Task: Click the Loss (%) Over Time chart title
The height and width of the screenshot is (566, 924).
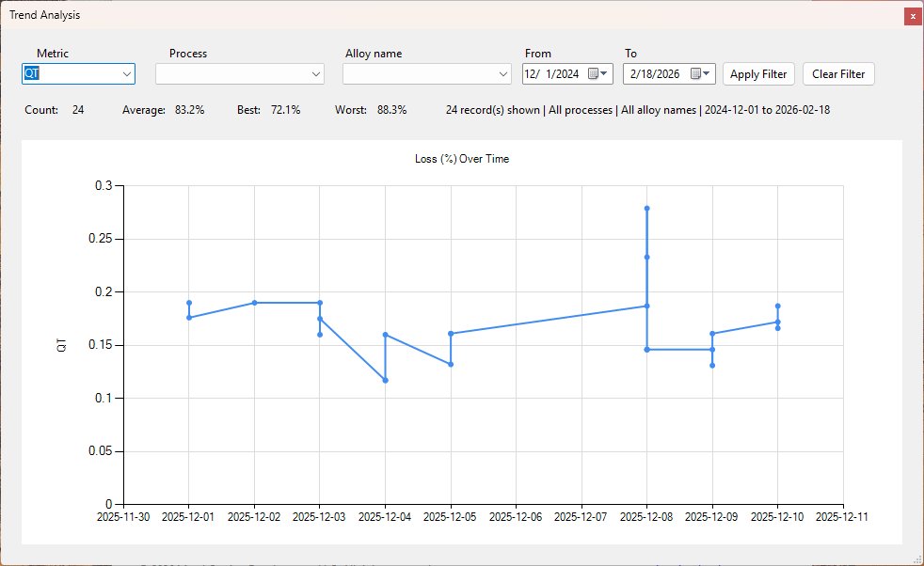Action: pos(462,159)
